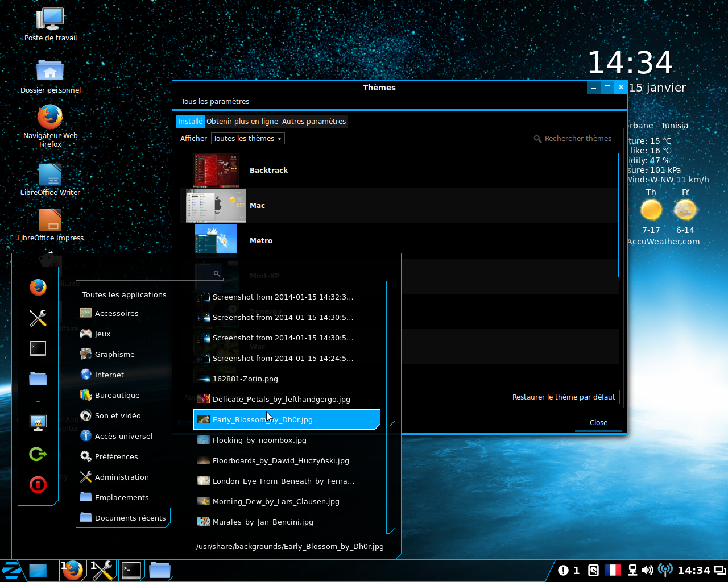Launch LibreOffice Impress desktop shortcut
This screenshot has width=728, height=582.
pos(50,225)
